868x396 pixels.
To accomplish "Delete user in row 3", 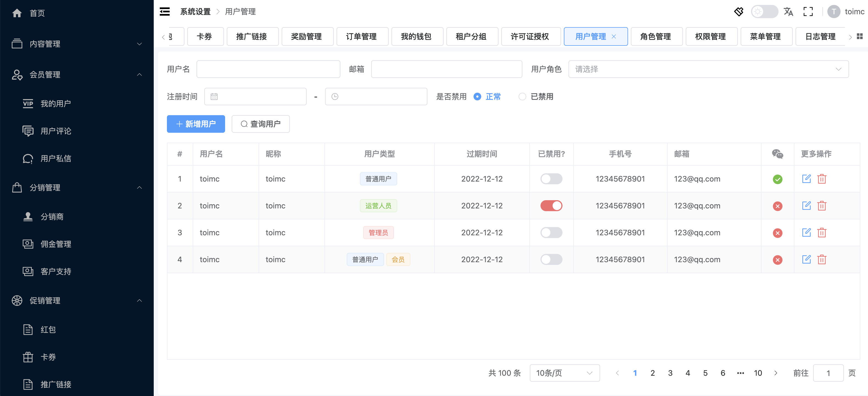I will click(x=822, y=233).
